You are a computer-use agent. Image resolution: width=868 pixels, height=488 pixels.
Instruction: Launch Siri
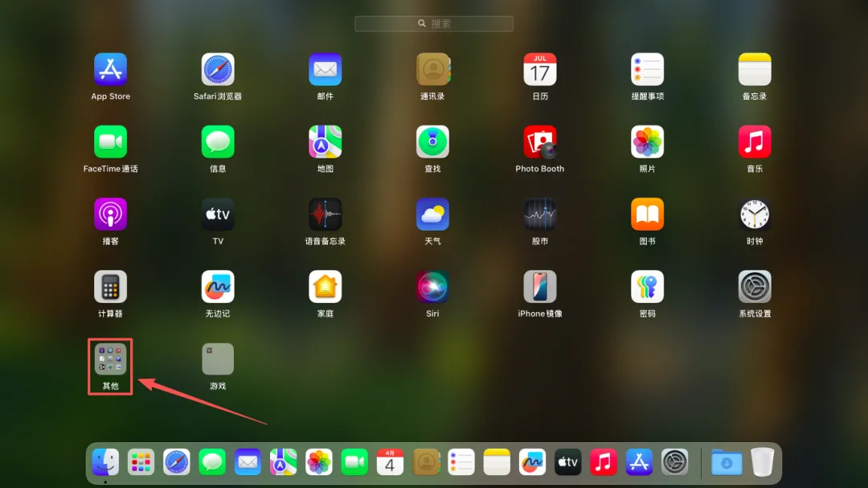[x=432, y=287]
